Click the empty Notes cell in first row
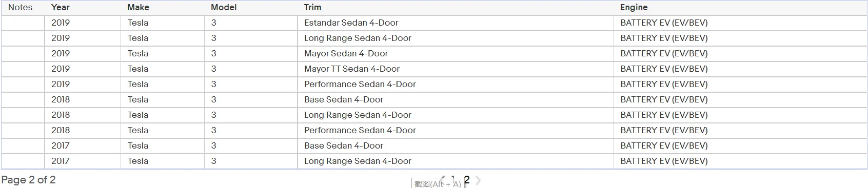Viewport: 868px width, 188px height. click(x=23, y=23)
